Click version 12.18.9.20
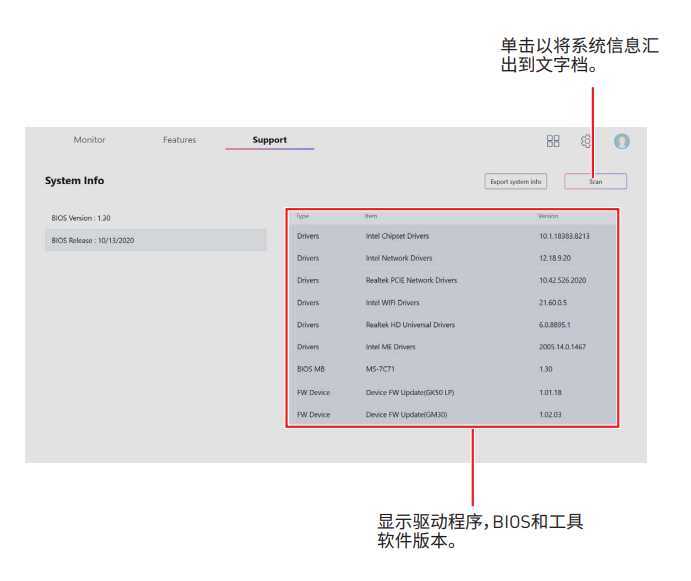 [555, 258]
